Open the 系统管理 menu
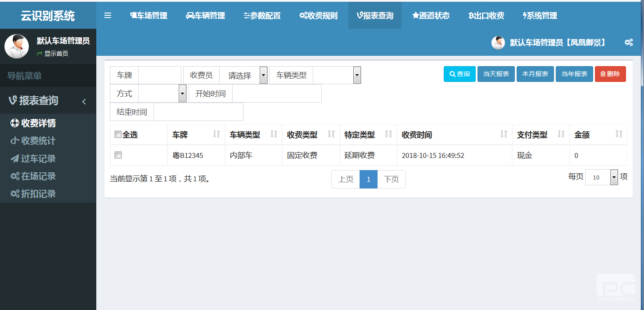The image size is (644, 310). point(540,16)
